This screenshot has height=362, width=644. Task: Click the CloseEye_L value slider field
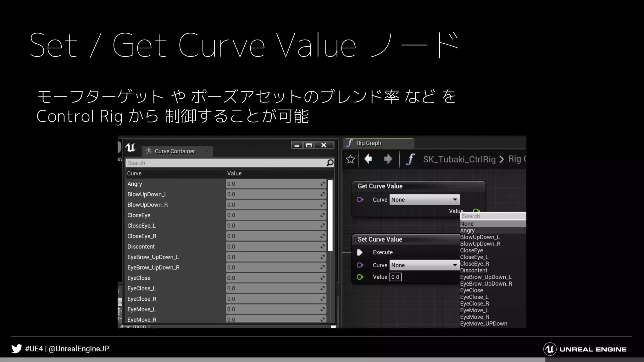point(276,226)
